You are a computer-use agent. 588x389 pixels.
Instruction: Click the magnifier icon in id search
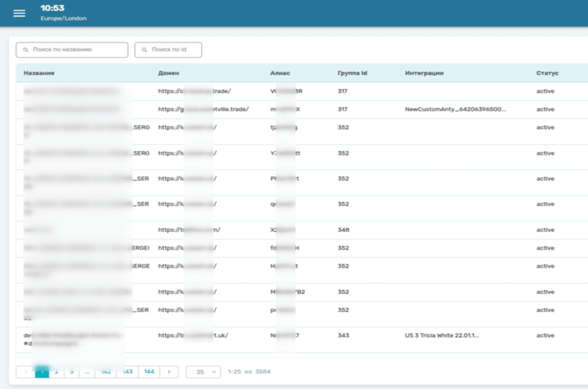pyautogui.click(x=145, y=50)
